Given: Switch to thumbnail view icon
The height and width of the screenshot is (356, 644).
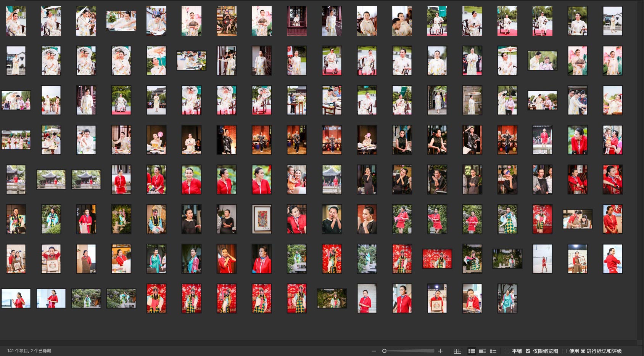Looking at the screenshot, I should (x=472, y=351).
